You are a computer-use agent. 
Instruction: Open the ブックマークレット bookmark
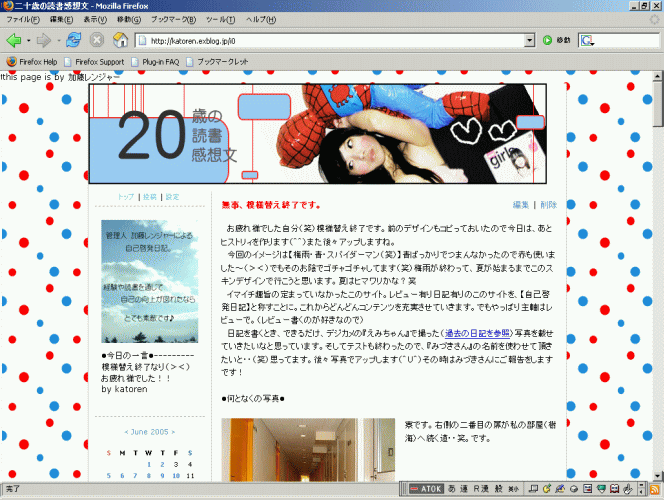(x=217, y=62)
